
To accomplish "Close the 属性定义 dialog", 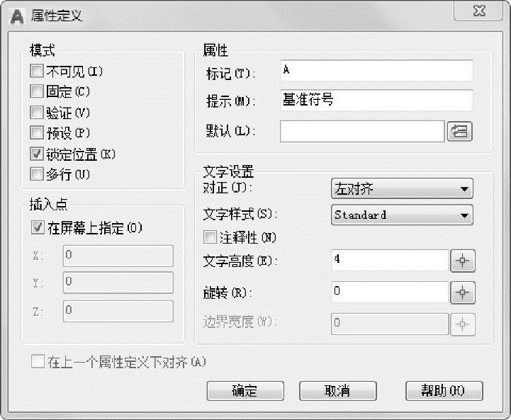I will (482, 11).
